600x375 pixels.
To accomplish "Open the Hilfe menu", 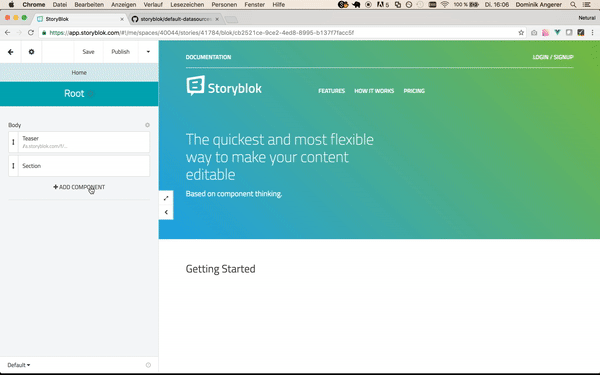I will (x=279, y=5).
